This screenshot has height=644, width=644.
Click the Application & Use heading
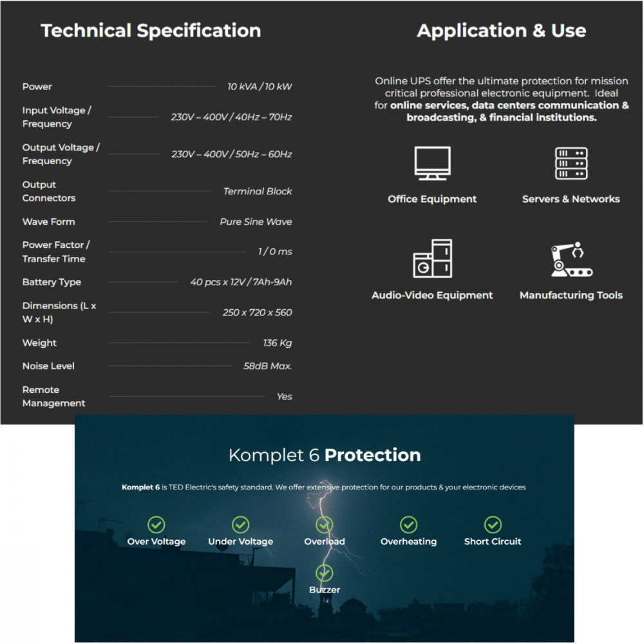tap(501, 31)
